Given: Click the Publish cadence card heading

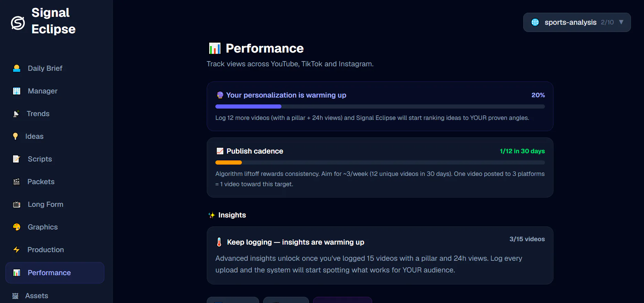Looking at the screenshot, I should [255, 151].
